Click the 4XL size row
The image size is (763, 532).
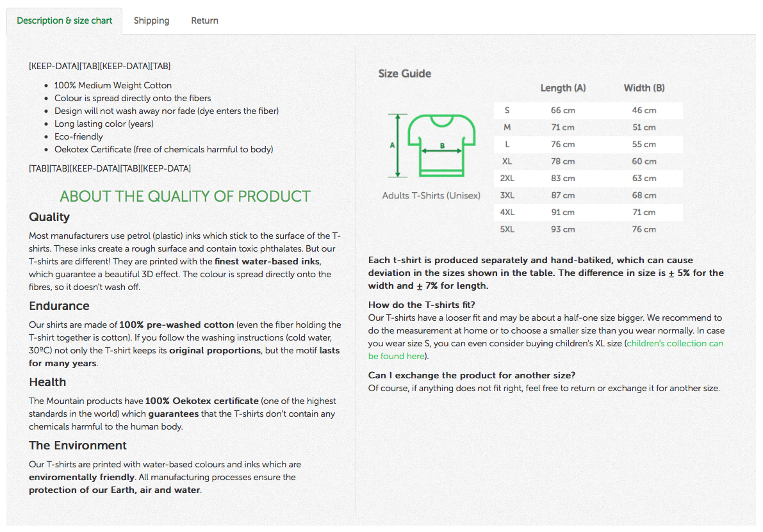coord(588,213)
